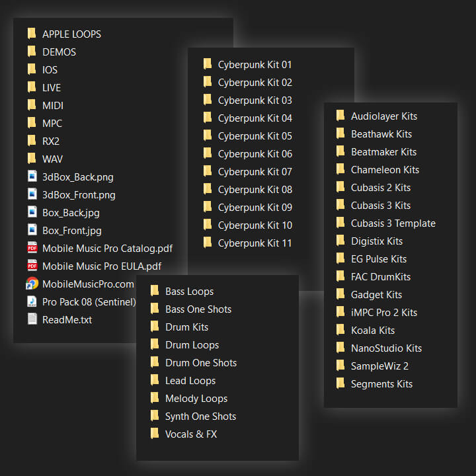
Task: Select Koala Kits folder icon
Action: coord(340,330)
